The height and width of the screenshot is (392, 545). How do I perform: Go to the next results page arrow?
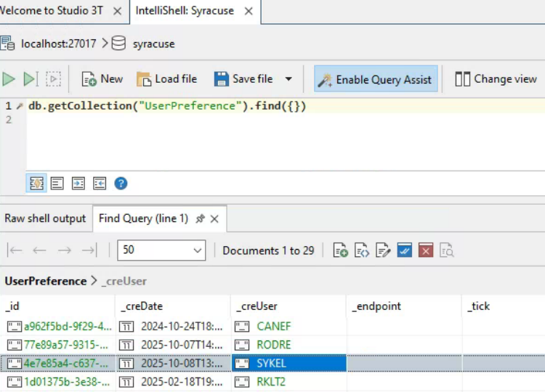pyautogui.click(x=65, y=250)
